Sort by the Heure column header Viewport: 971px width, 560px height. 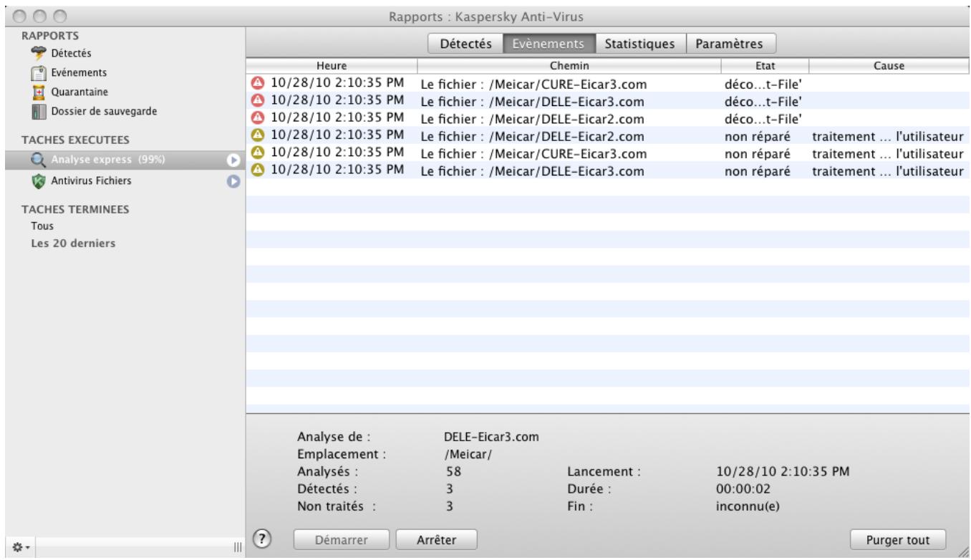click(x=332, y=66)
